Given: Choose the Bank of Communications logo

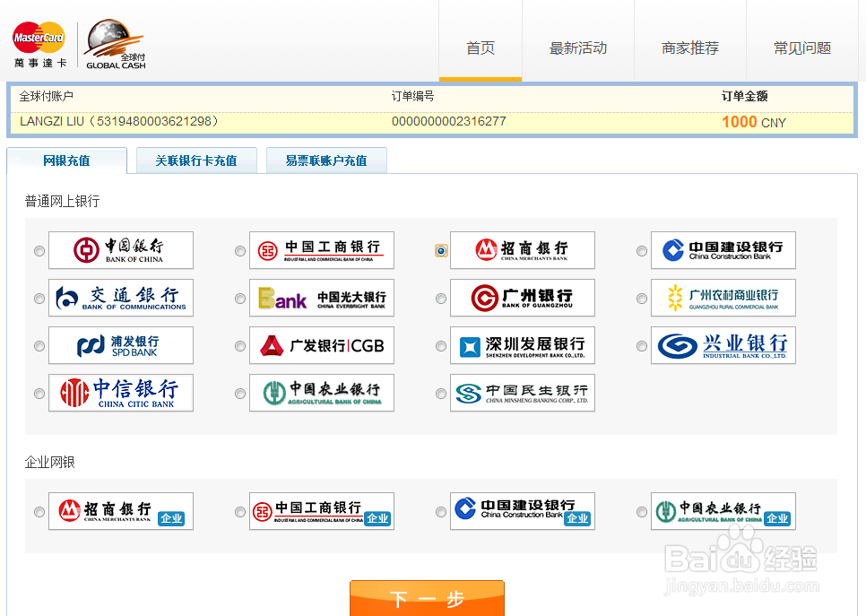Looking at the screenshot, I should (121, 298).
